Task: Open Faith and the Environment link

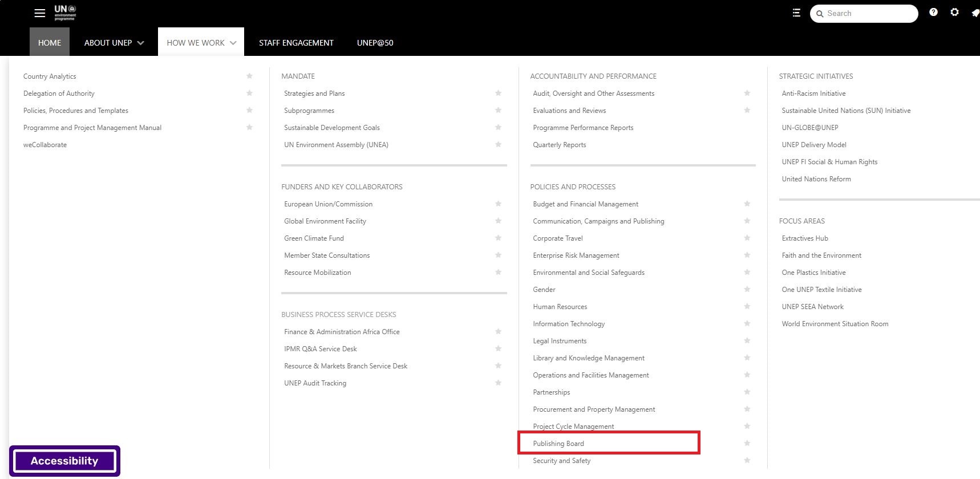Action: coord(821,255)
